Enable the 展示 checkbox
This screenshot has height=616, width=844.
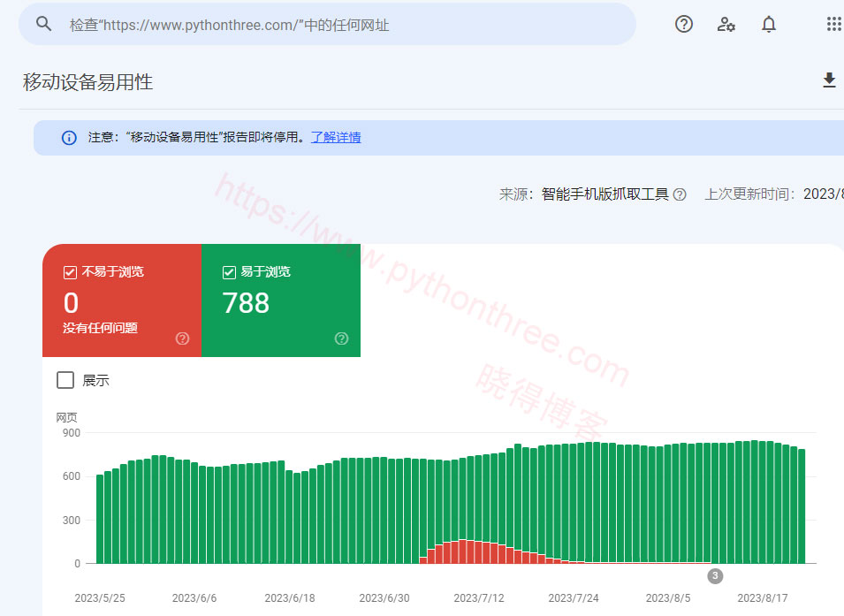pyautogui.click(x=65, y=380)
